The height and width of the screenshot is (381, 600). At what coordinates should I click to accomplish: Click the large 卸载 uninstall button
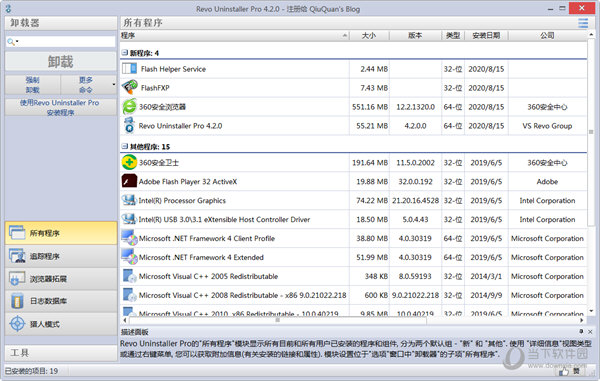61,62
